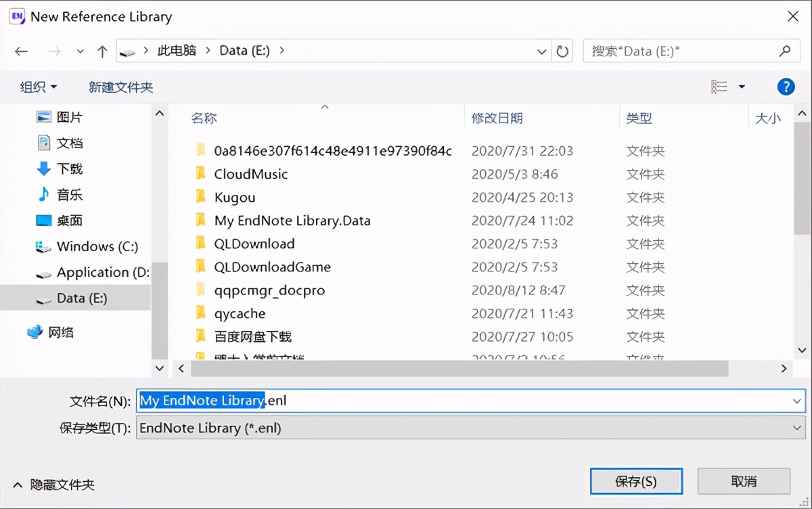Click the folder icon beside QLDownload
The image size is (812, 509).
pos(200,243)
